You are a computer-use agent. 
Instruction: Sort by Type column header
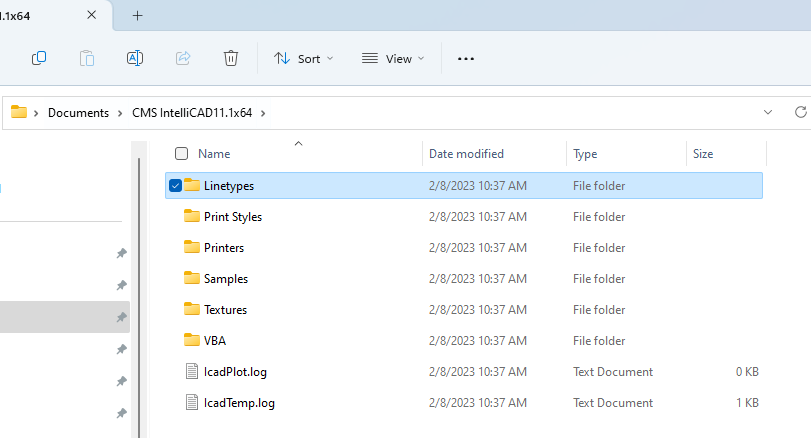(585, 154)
